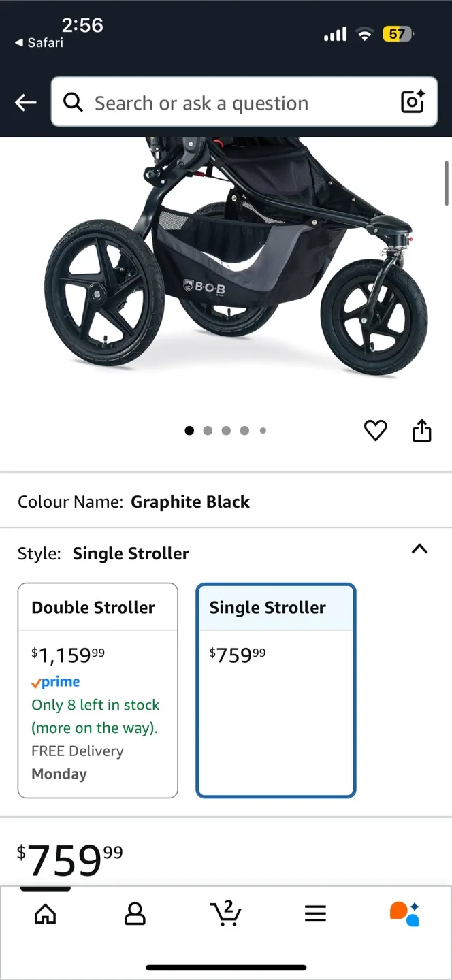This screenshot has height=980, width=452.
Task: Open the hamburger menu
Action: [315, 914]
